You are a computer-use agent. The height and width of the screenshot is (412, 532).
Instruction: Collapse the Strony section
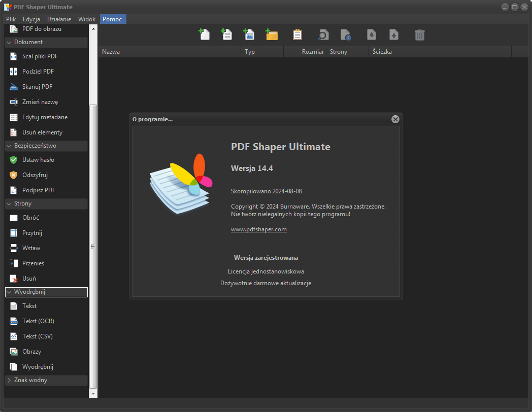point(47,204)
